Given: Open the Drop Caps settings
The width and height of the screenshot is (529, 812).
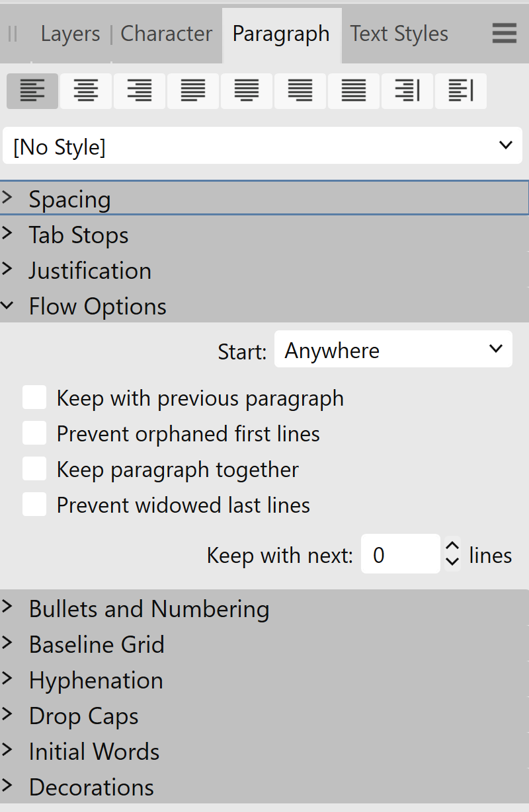Looking at the screenshot, I should tap(83, 716).
